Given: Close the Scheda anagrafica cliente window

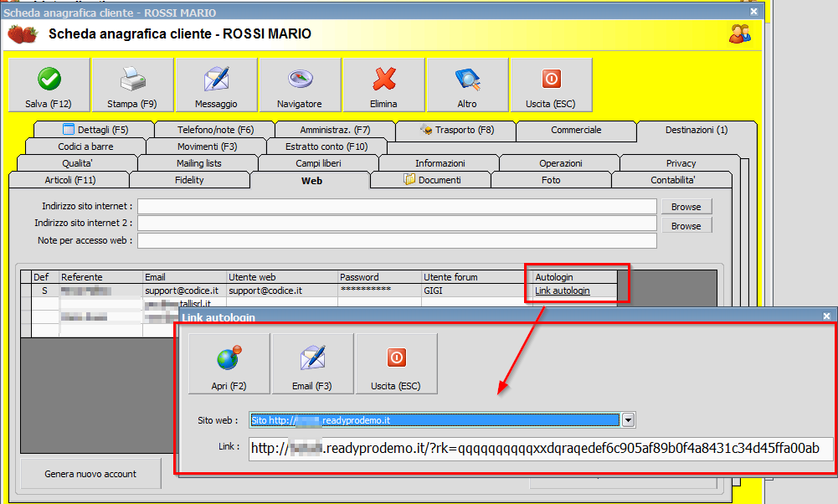Looking at the screenshot, I should (x=753, y=11).
